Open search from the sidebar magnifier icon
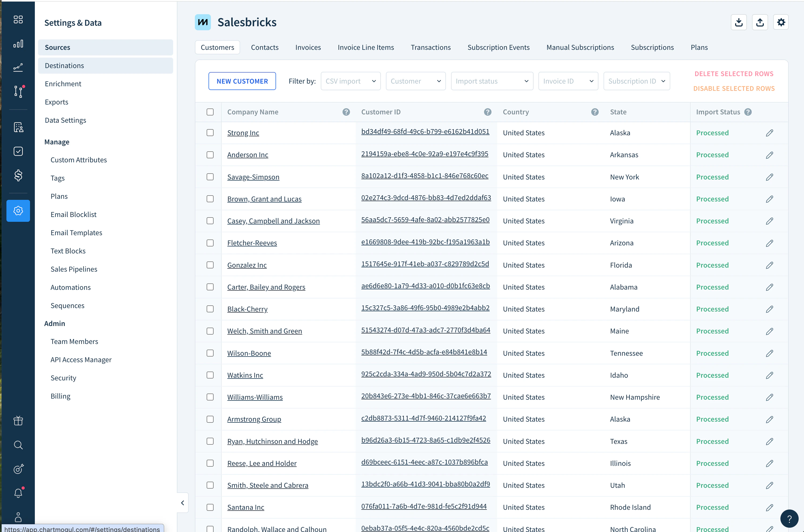The height and width of the screenshot is (532, 804). click(18, 445)
